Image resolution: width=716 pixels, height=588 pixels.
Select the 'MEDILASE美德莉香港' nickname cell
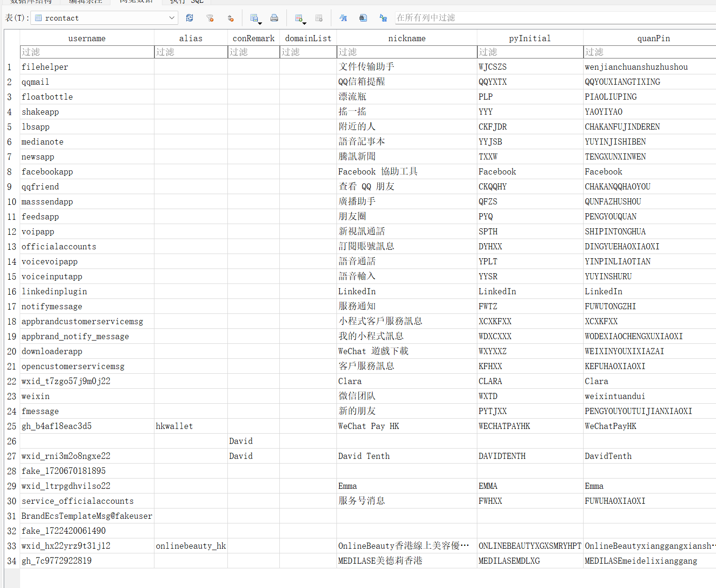(x=407, y=561)
